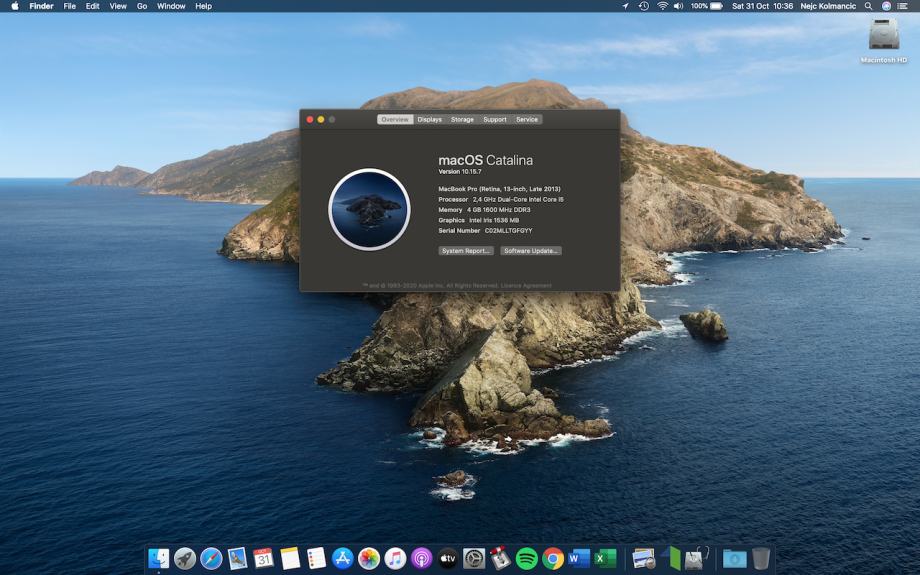Viewport: 920px width, 575px height.
Task: Open the Mail stamp icon in Dock
Action: [x=238, y=559]
